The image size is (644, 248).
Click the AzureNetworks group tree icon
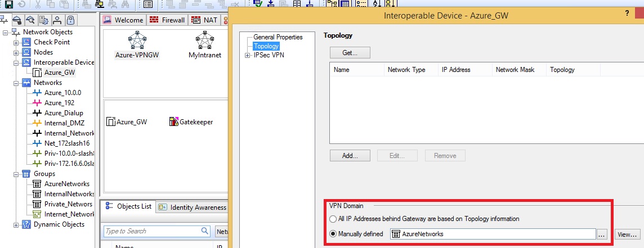[x=37, y=184]
